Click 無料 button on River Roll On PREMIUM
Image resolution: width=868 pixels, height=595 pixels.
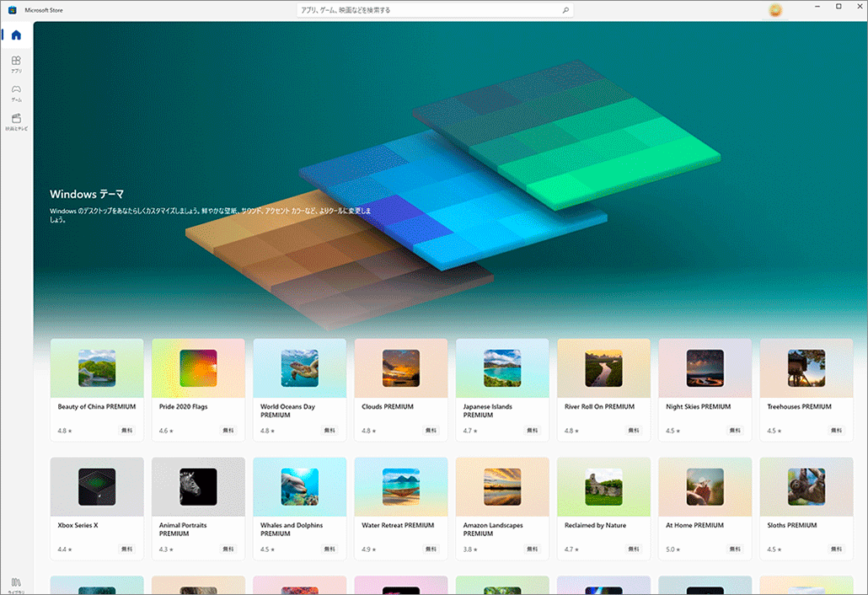[633, 430]
